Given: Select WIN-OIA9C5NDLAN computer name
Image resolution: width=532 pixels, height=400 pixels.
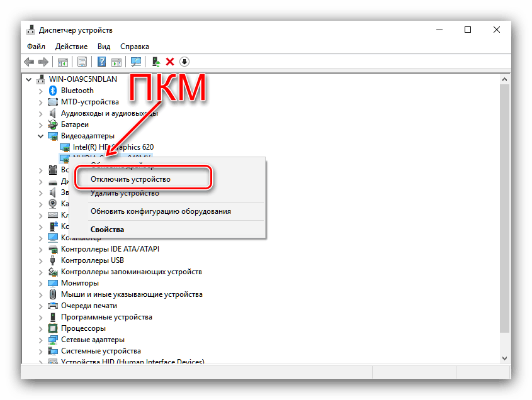Looking at the screenshot, I should [82, 79].
